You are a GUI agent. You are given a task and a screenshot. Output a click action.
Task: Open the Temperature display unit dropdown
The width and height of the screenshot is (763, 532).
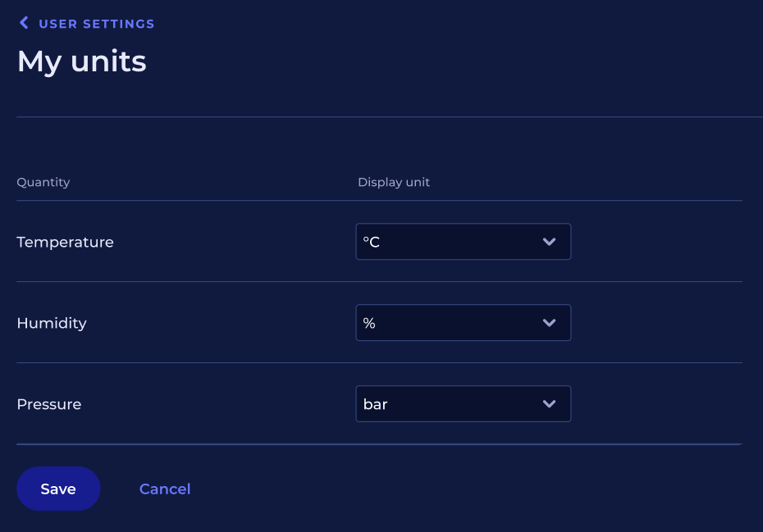(x=463, y=242)
